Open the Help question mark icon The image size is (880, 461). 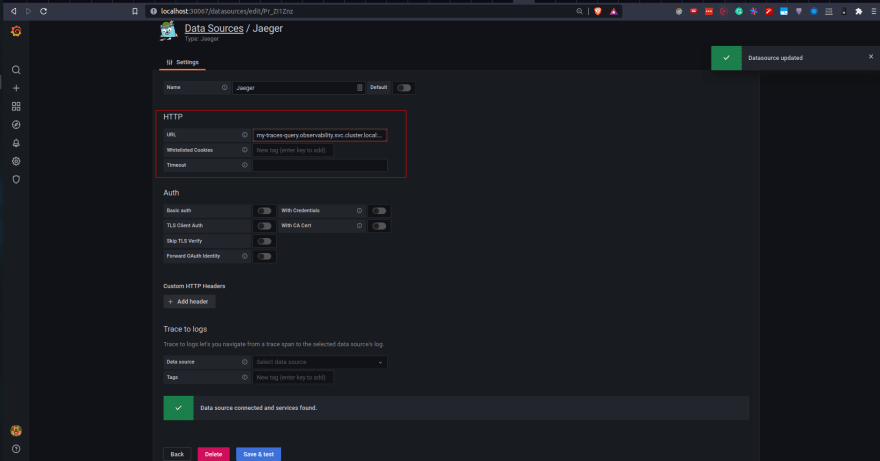pos(16,449)
